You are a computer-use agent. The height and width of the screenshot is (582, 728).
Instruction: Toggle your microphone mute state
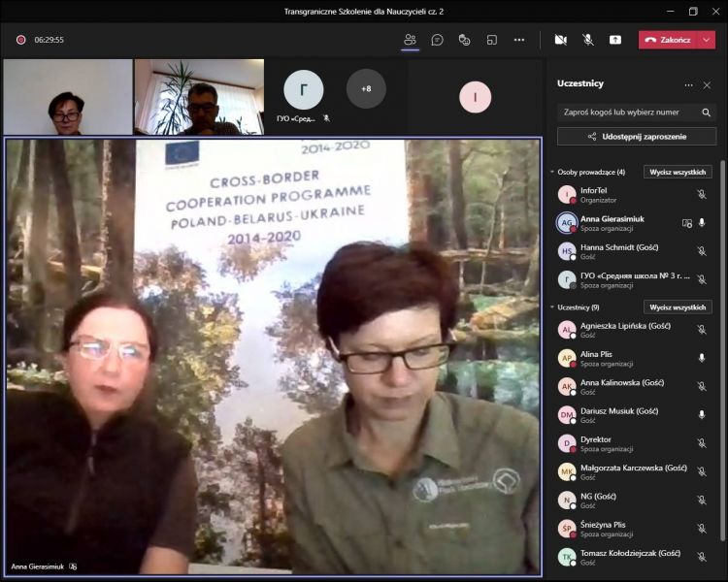pos(588,40)
